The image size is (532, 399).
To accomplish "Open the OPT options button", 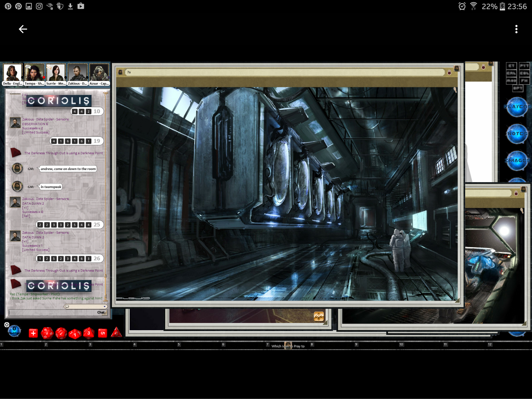I will pyautogui.click(x=518, y=88).
